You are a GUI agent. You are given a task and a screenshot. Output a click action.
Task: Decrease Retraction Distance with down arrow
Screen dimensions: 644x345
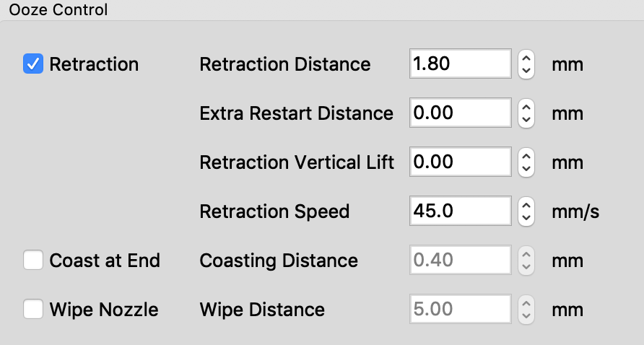pyautogui.click(x=526, y=71)
